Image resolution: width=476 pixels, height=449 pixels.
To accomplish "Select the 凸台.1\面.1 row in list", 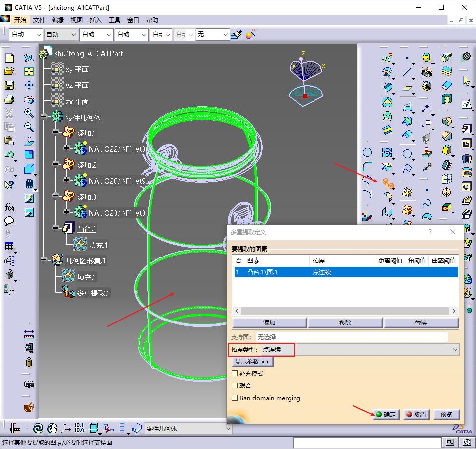I will [x=346, y=272].
